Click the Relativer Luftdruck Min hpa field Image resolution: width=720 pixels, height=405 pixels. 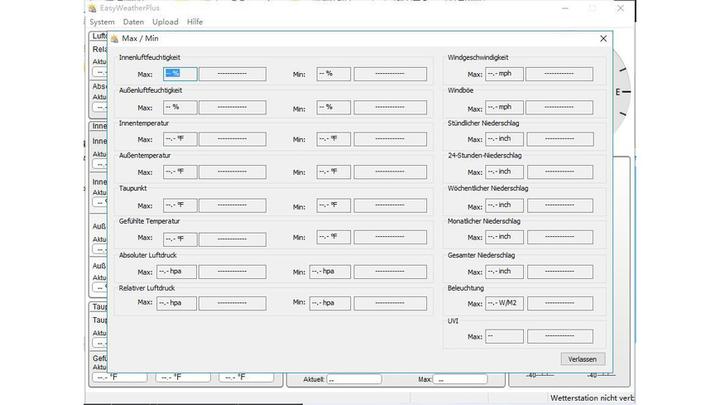click(x=329, y=303)
